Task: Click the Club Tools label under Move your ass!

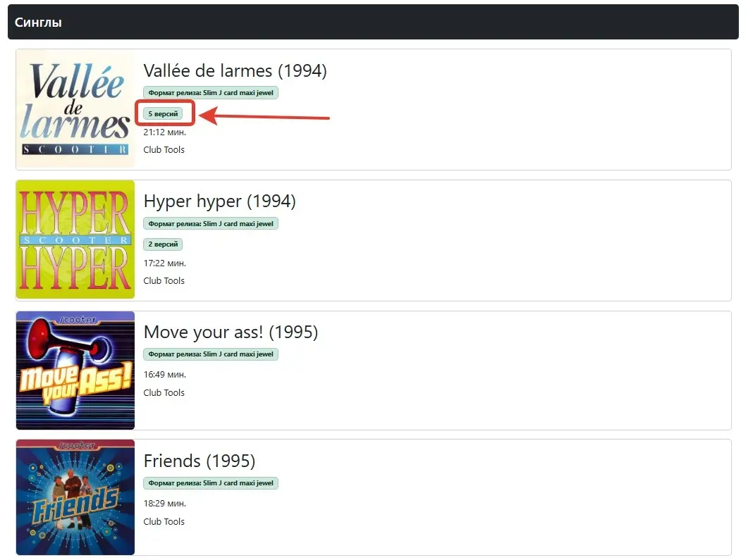Action: [164, 393]
